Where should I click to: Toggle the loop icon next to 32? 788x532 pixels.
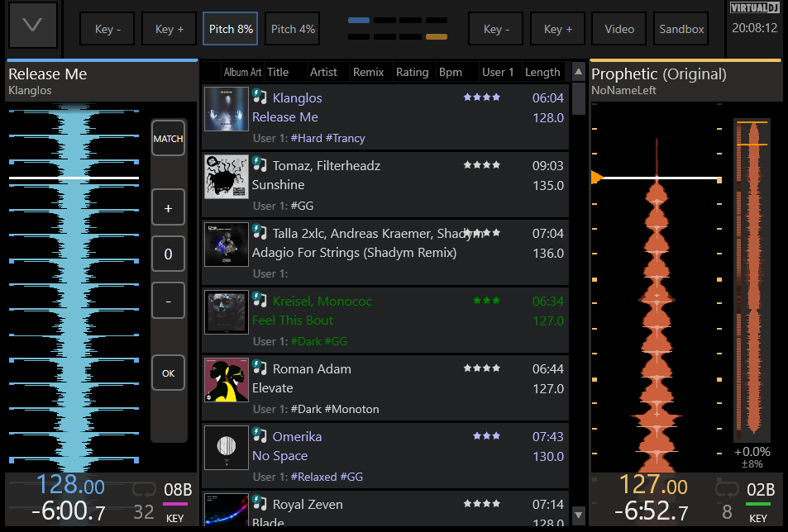[x=144, y=489]
